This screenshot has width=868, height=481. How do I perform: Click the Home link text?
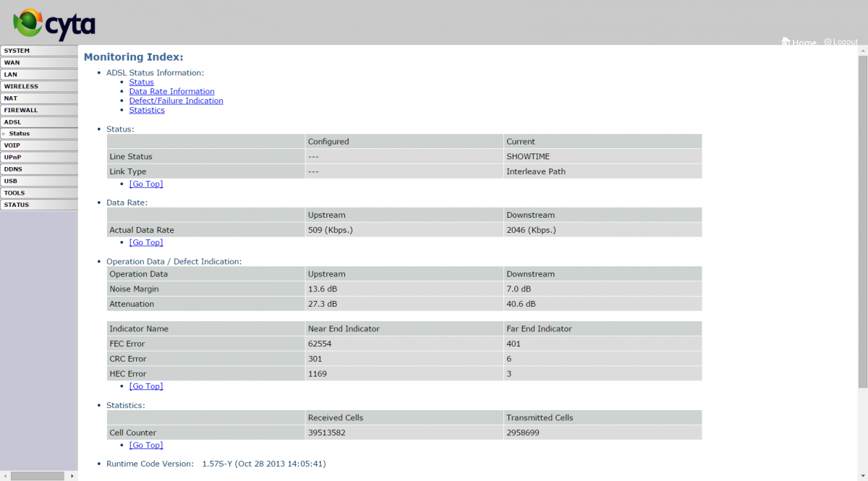coord(804,43)
